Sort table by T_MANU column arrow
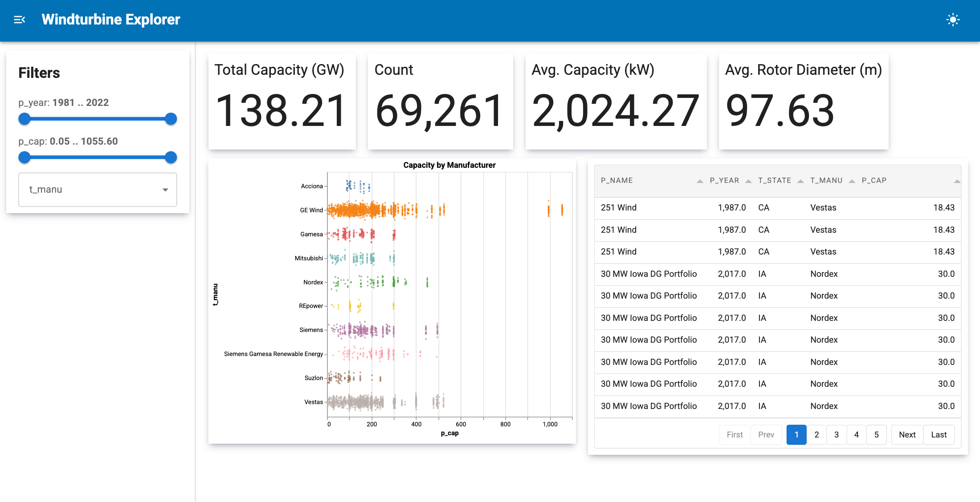Image resolution: width=980 pixels, height=502 pixels. point(852,181)
